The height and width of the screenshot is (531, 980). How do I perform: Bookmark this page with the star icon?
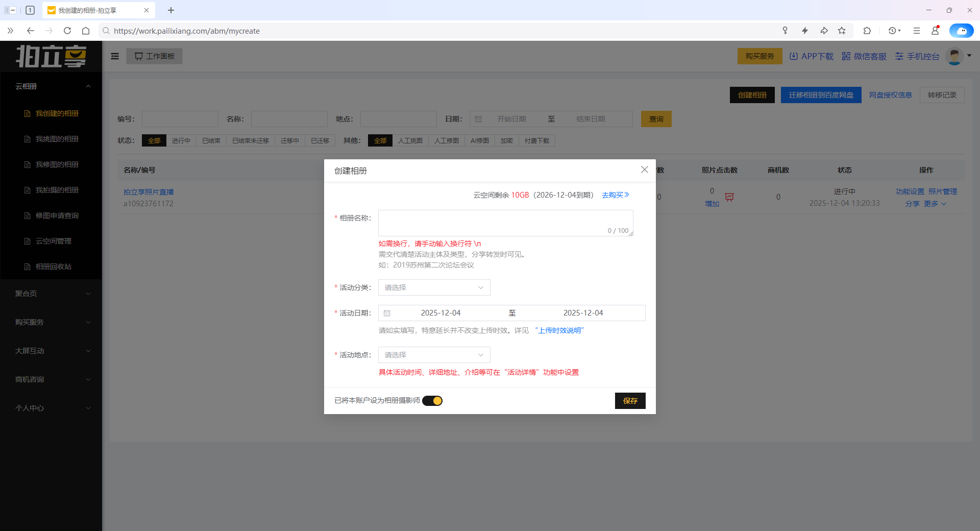842,31
